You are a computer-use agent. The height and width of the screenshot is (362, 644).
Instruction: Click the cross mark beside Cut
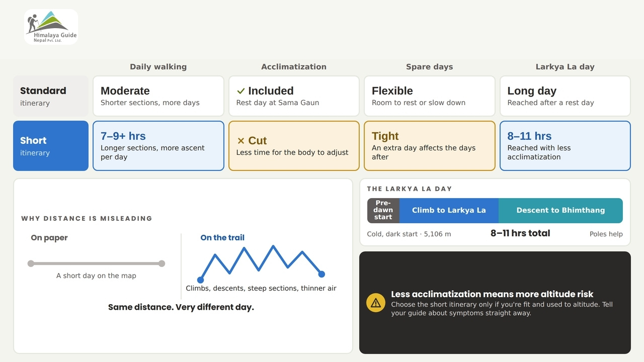tap(240, 141)
